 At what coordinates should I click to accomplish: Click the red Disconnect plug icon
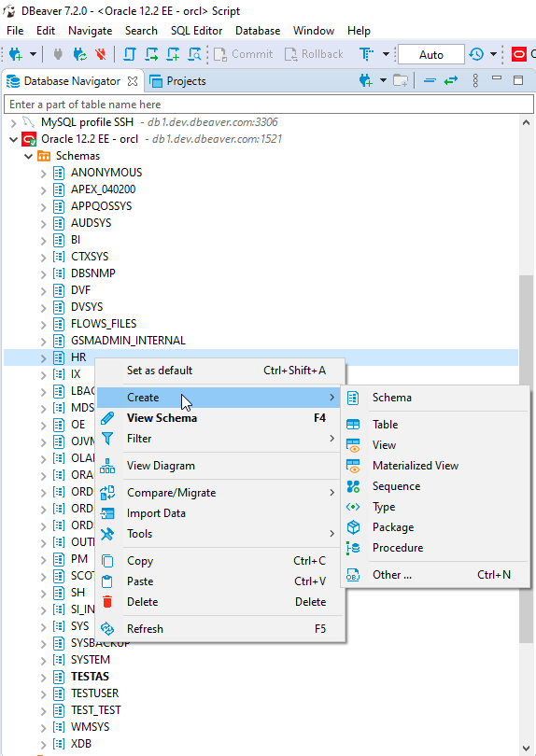point(100,54)
